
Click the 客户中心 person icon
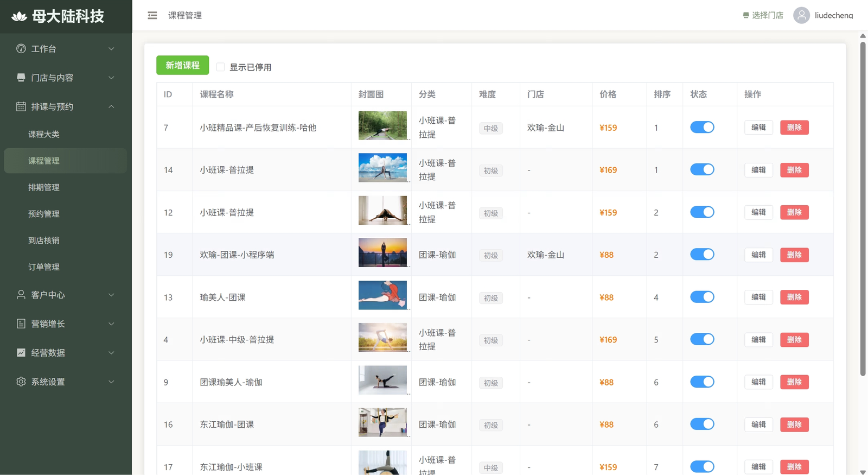(21, 294)
